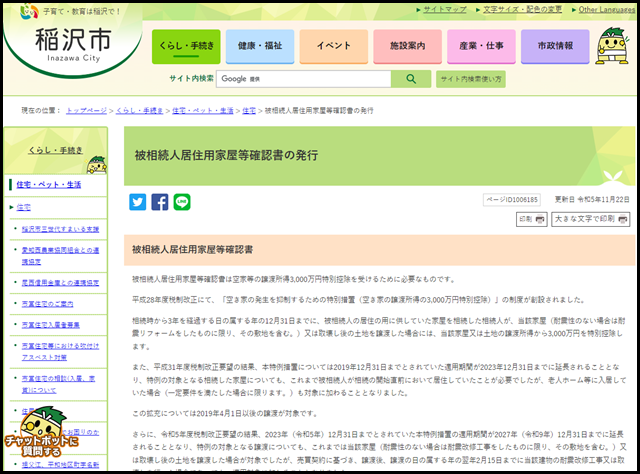
Task: Open 市営住宅入居者募集 sidebar link
Action: [x=51, y=325]
